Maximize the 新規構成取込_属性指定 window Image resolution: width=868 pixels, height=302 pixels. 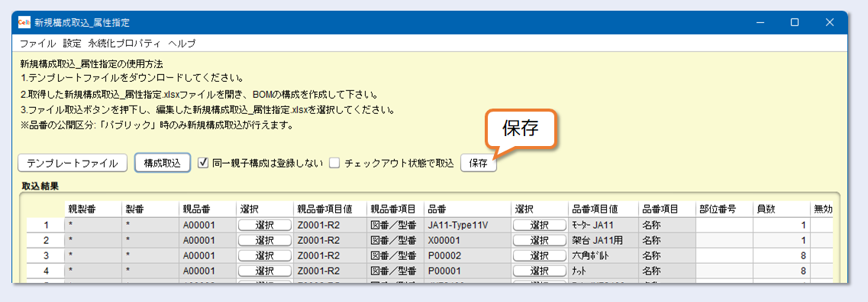pyautogui.click(x=795, y=22)
